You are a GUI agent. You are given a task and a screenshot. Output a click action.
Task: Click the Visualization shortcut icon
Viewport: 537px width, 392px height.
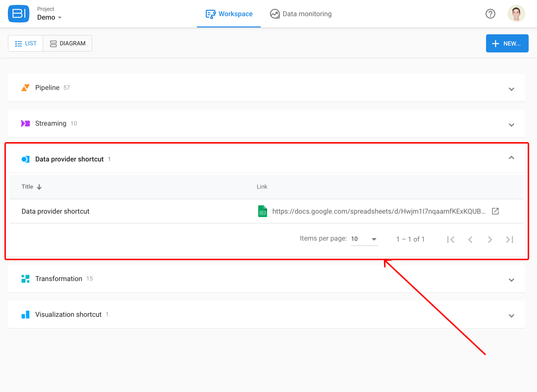[25, 315]
